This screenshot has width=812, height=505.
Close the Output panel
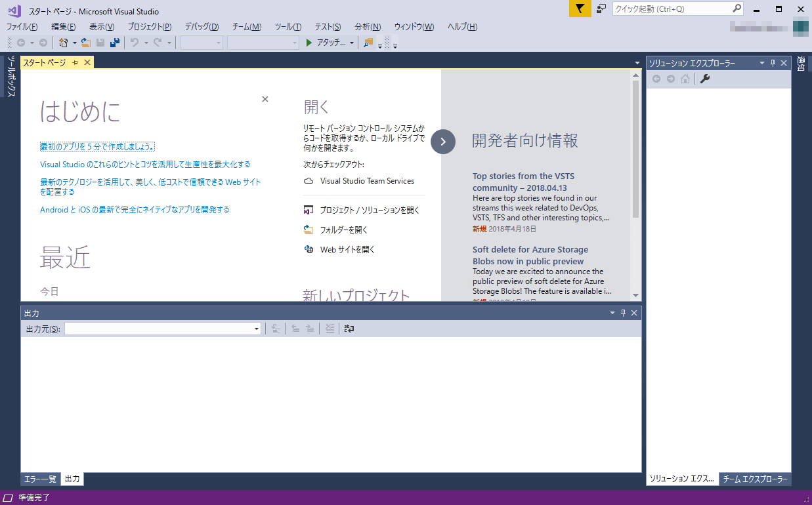(634, 313)
